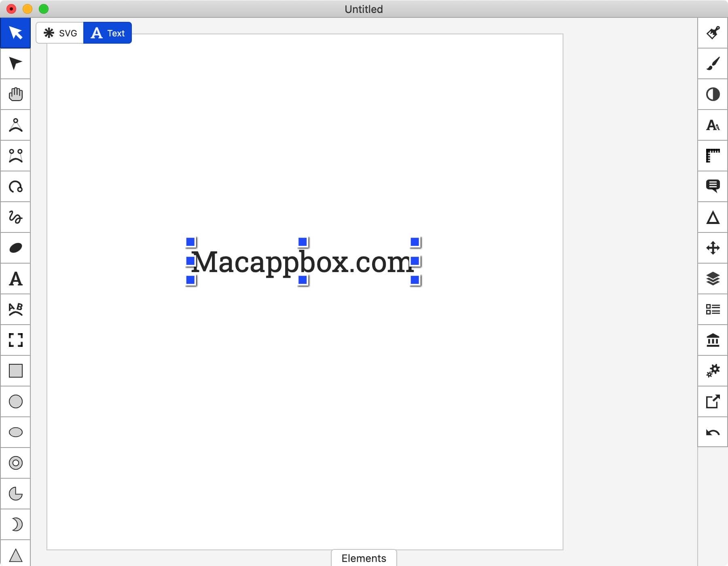Open the font typography panel
This screenshot has width=728, height=566.
[713, 125]
